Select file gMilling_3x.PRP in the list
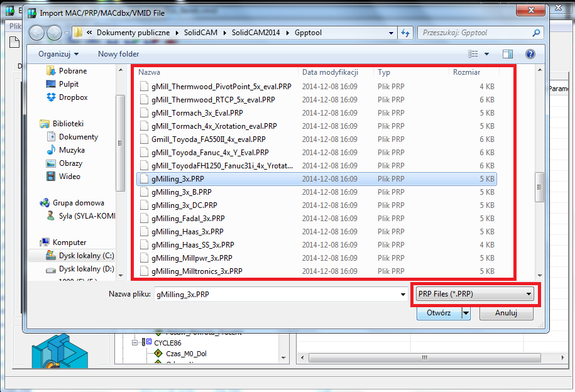The width and height of the screenshot is (575, 392). click(x=317, y=179)
